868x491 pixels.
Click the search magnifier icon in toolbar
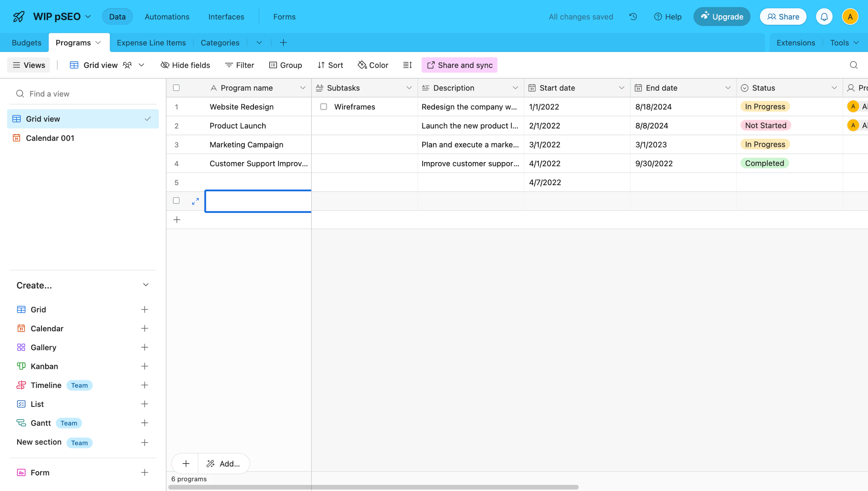[x=854, y=65]
